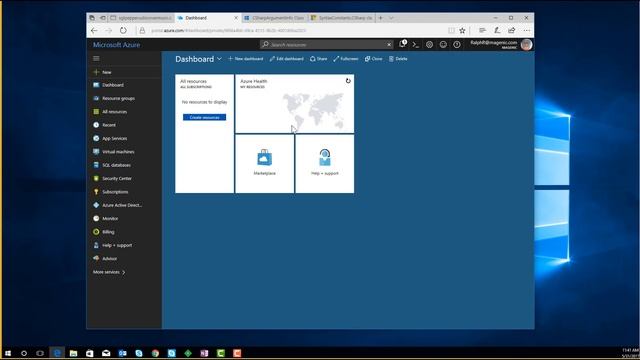
Task: Click Edit dashboard in toolbar
Action: click(x=287, y=59)
